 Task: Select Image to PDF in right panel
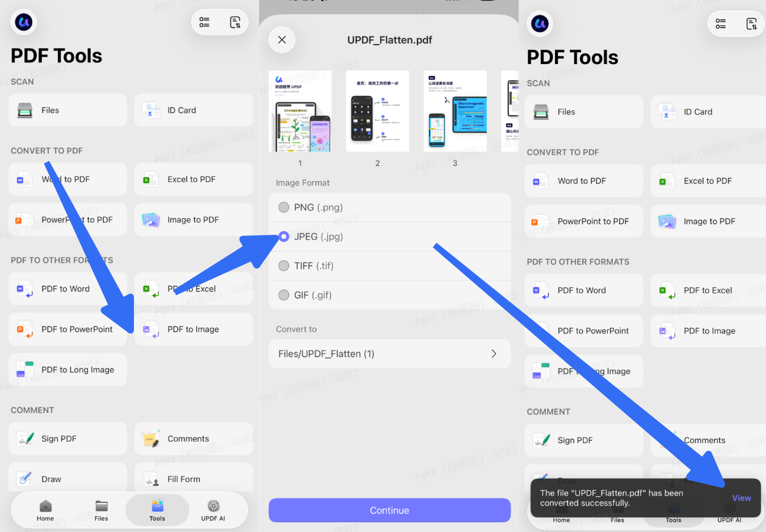[708, 221]
